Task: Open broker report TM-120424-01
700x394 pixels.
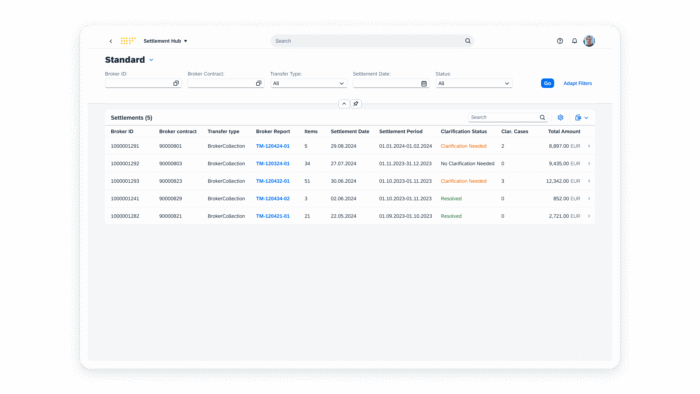Action: pyautogui.click(x=272, y=146)
